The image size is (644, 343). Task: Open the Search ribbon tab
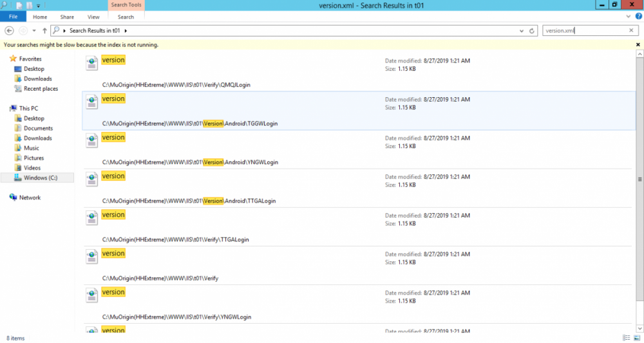[126, 17]
